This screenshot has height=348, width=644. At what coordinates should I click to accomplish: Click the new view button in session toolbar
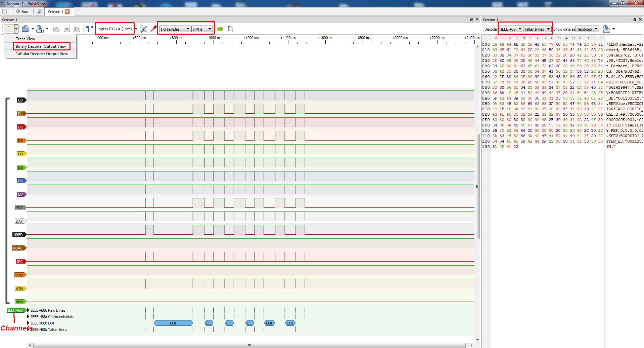(x=9, y=29)
